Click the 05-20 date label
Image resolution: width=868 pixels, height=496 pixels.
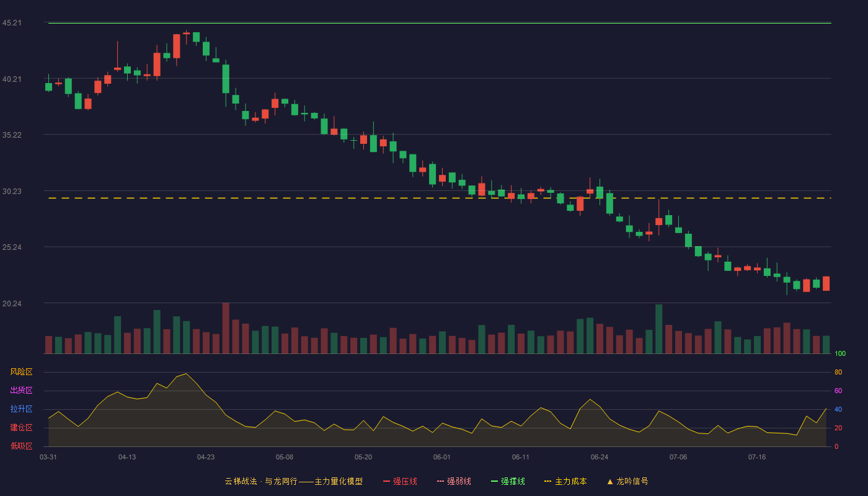click(x=363, y=457)
